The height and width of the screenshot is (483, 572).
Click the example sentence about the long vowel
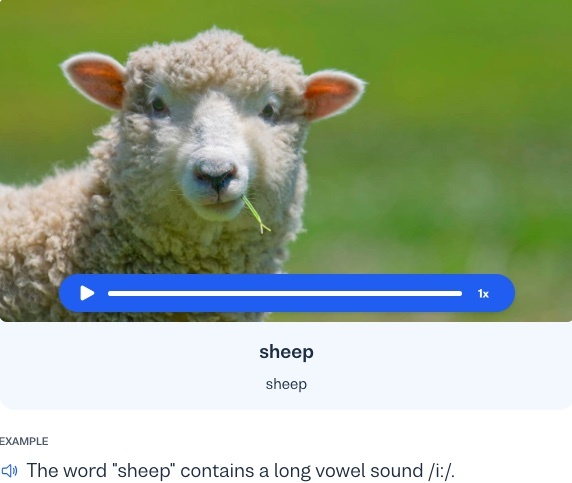coord(241,470)
